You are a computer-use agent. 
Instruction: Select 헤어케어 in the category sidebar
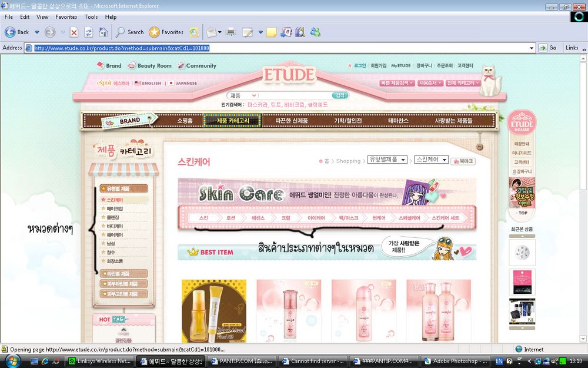pyautogui.click(x=115, y=235)
